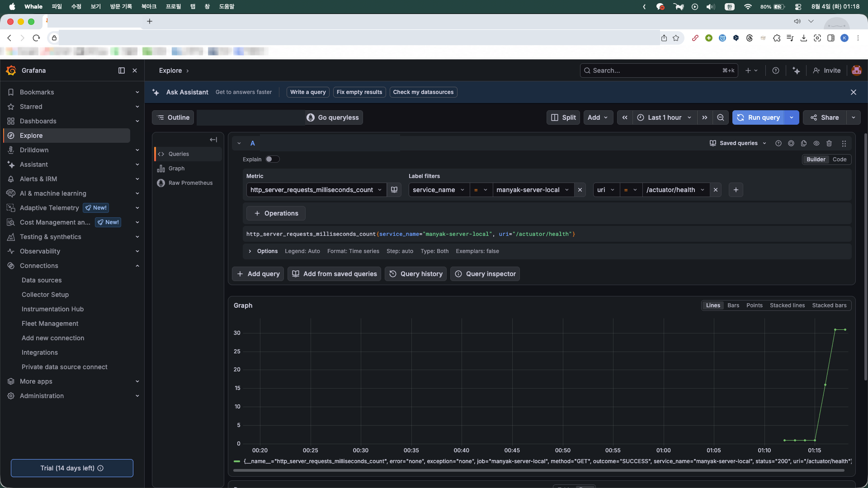Open the Dashboards sidebar item
This screenshot has height=488, width=868.
coord(38,121)
